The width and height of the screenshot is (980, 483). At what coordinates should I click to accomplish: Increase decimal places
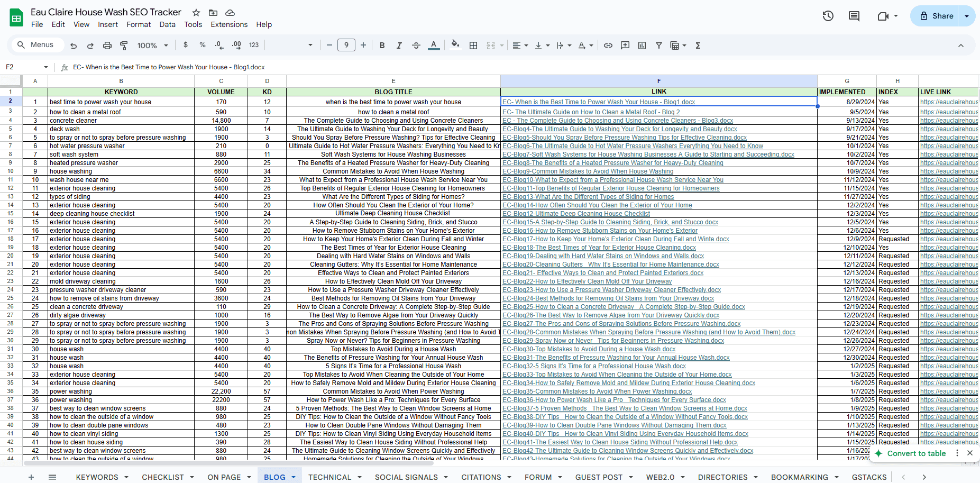click(236, 45)
